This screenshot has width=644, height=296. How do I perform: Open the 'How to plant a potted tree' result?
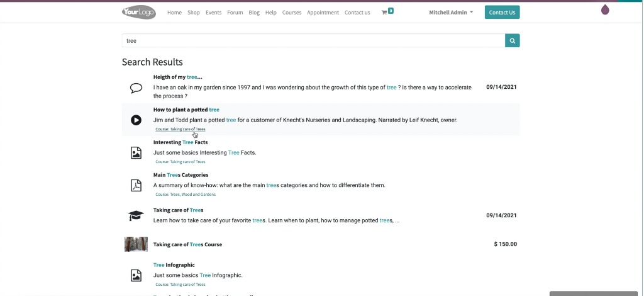186,110
